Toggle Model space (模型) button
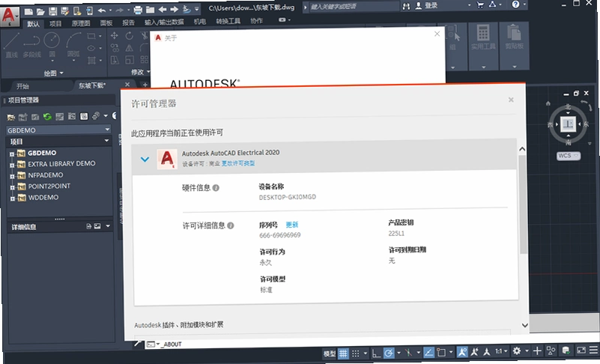 pos(330,354)
